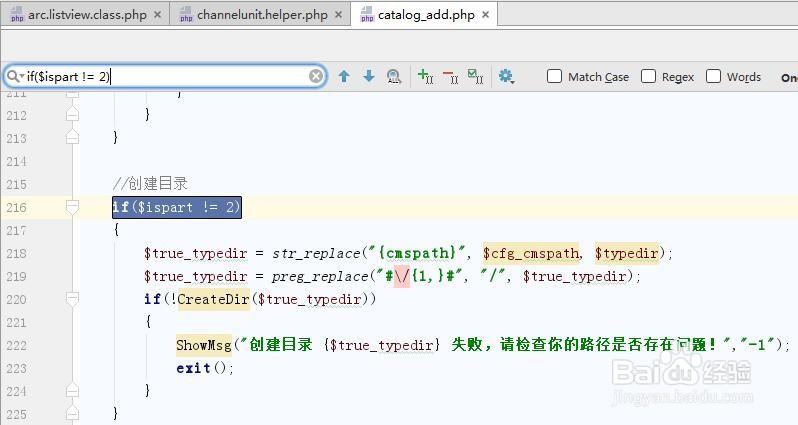This screenshot has height=425, width=798.
Task: Click preg_replace function call
Action: [320, 276]
